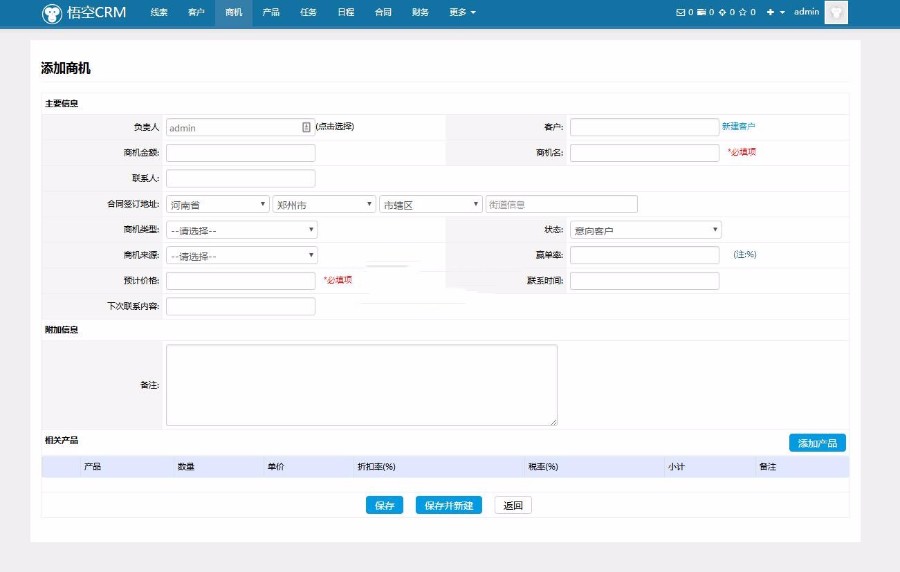Focus the 联系人 input field

pyautogui.click(x=240, y=178)
